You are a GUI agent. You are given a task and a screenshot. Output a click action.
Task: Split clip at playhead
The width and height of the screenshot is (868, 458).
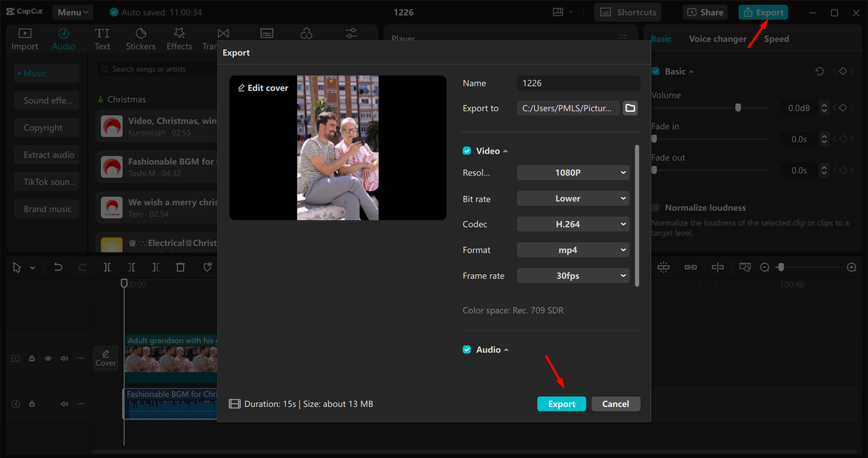tap(107, 267)
